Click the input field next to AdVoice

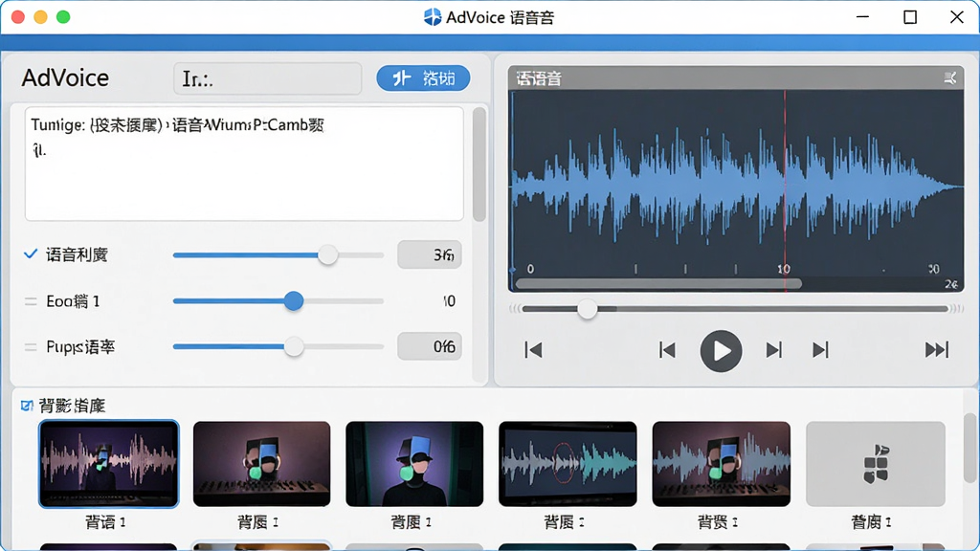pyautogui.click(x=268, y=78)
